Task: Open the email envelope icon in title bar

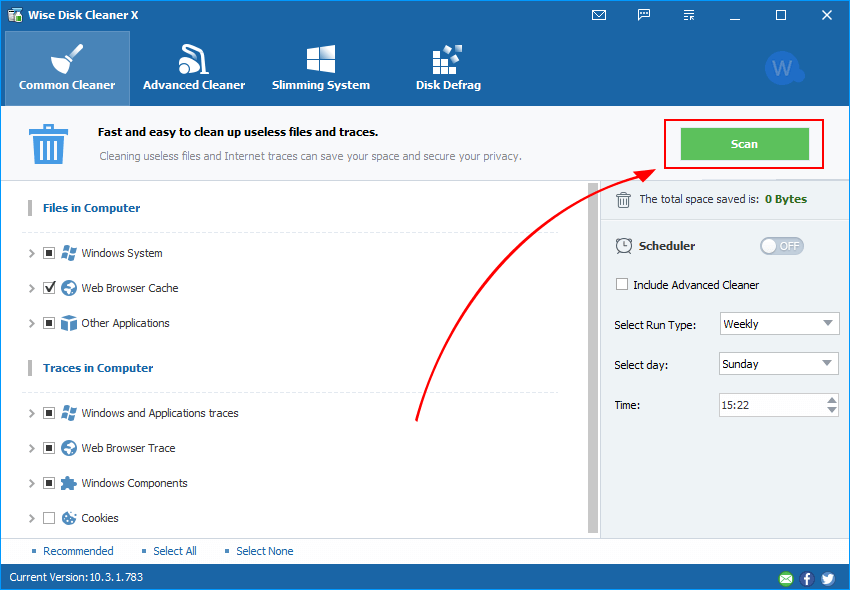Action: (x=599, y=15)
